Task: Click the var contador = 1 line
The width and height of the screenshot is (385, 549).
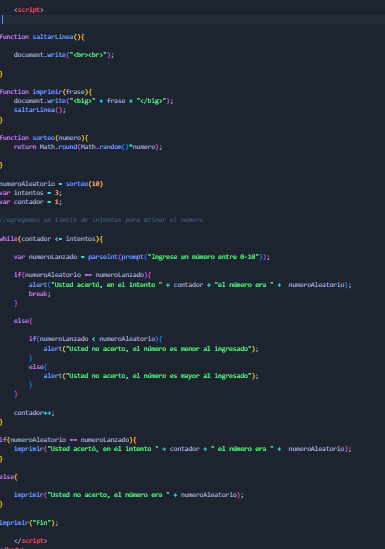Action: (x=31, y=202)
